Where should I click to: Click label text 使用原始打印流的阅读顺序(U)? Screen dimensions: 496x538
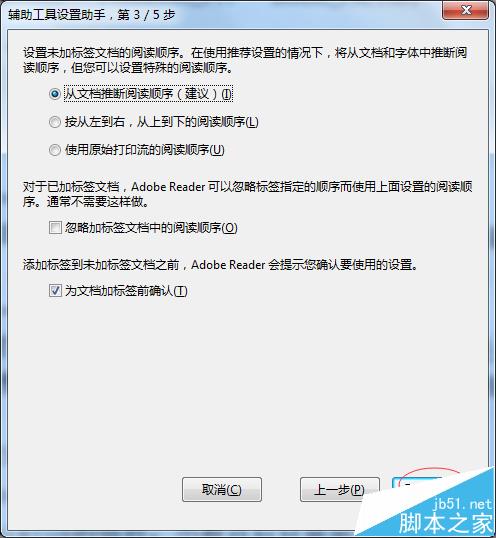point(145,150)
